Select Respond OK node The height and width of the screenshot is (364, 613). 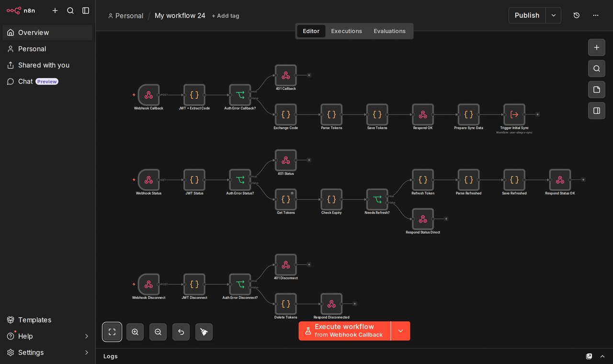point(423,114)
